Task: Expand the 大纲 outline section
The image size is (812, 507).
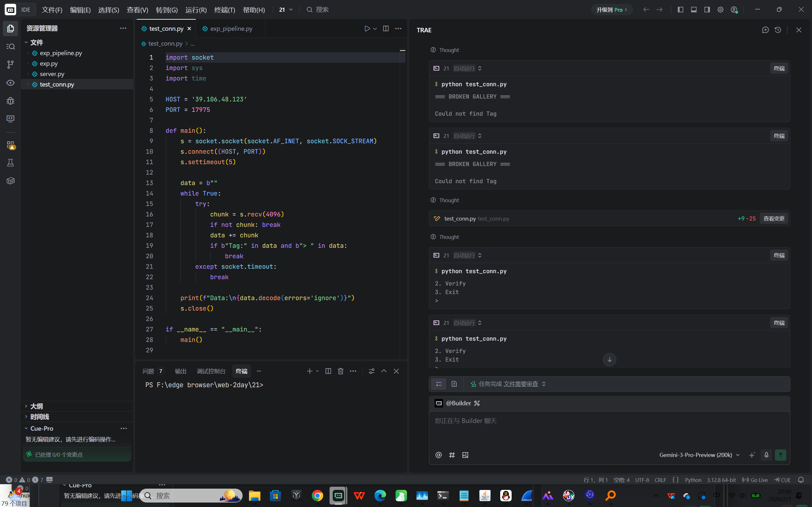Action: pyautogui.click(x=36, y=406)
